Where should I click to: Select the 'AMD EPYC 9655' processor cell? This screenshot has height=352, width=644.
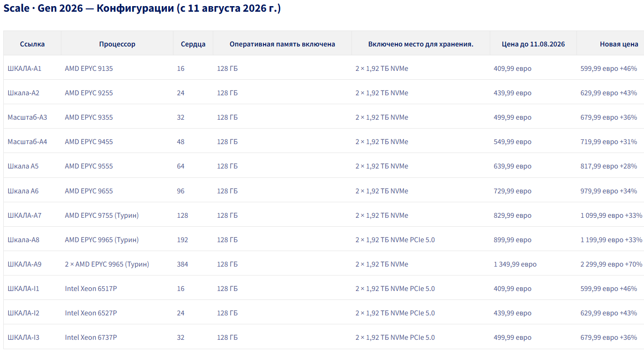pos(89,191)
